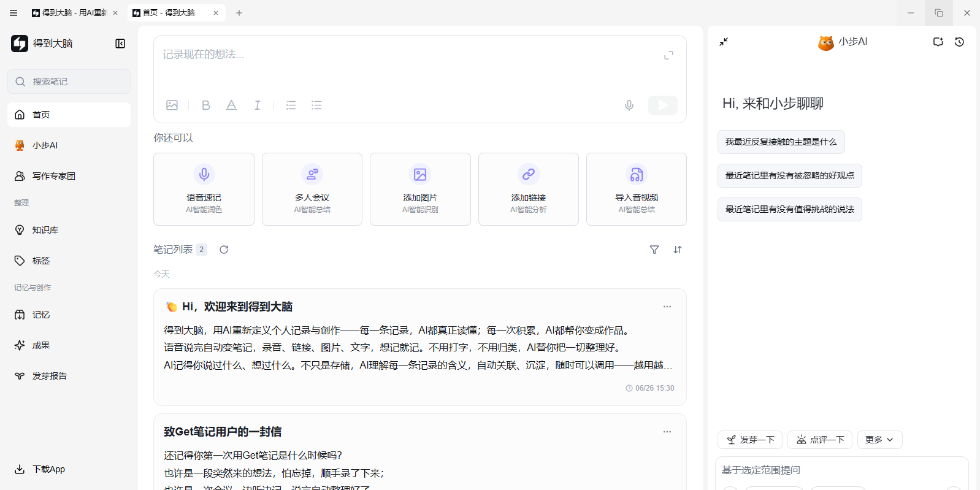Screen dimensions: 980x490
Task: Open 标签 in sidebar
Action: coord(69,261)
